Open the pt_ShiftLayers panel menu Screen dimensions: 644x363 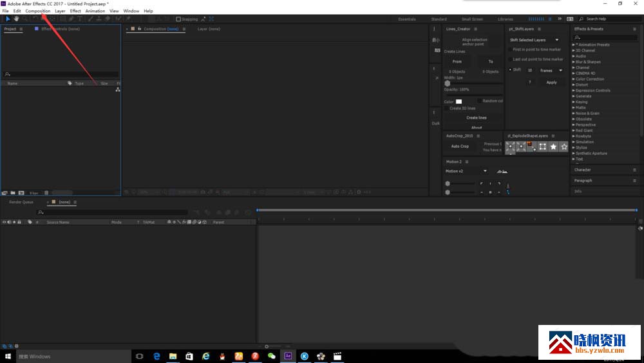pyautogui.click(x=539, y=29)
